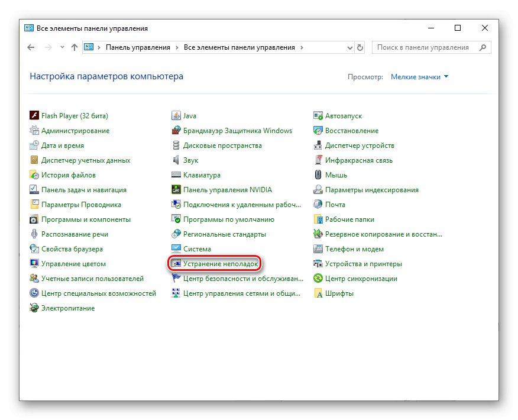
Task: Open the Инфракрасная связь icon
Action: coord(318,160)
